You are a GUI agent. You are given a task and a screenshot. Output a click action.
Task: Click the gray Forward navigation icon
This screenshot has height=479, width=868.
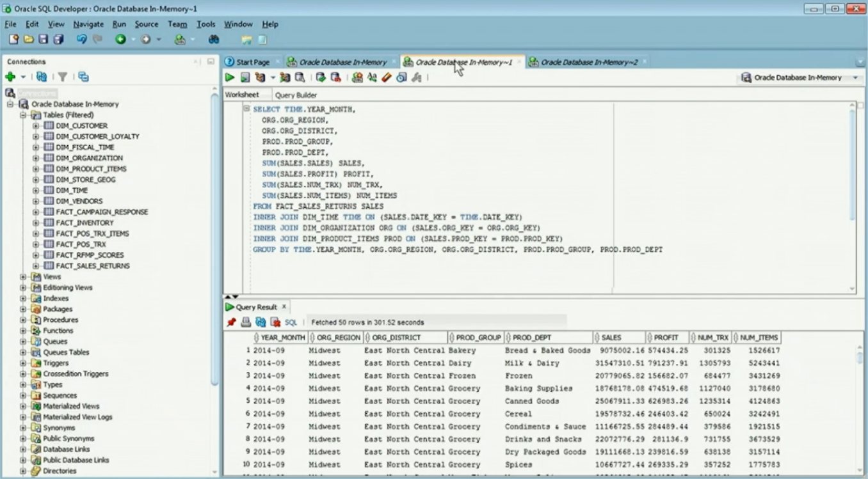(x=146, y=40)
